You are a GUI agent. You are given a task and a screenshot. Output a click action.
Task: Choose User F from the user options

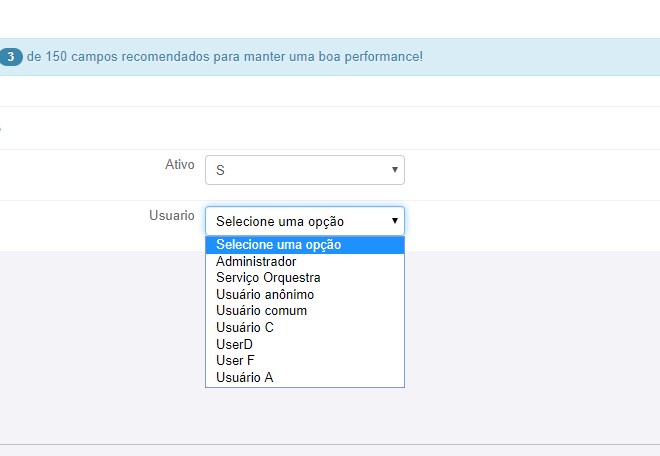point(236,360)
